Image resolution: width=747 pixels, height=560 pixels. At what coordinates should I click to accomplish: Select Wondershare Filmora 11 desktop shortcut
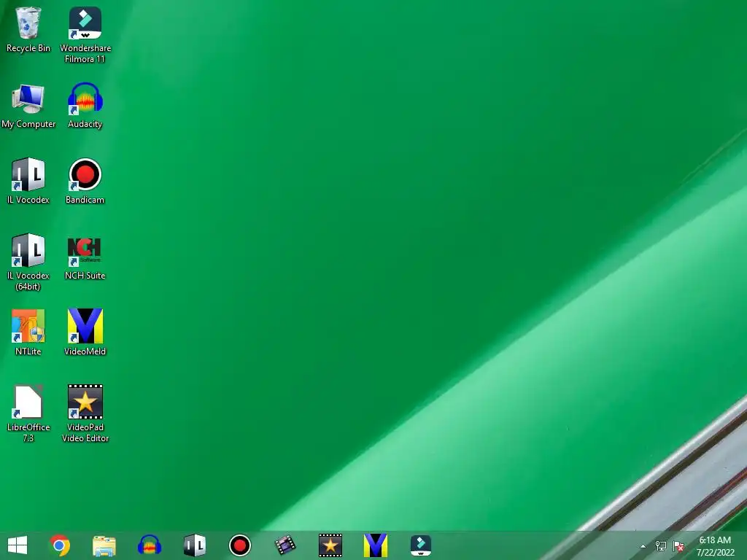coord(85,35)
